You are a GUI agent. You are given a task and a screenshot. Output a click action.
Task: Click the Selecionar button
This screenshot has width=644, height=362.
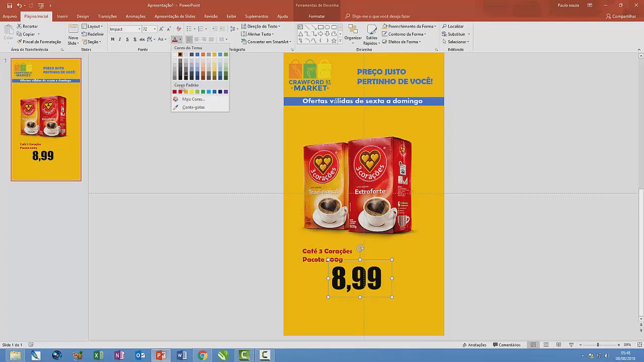point(455,42)
